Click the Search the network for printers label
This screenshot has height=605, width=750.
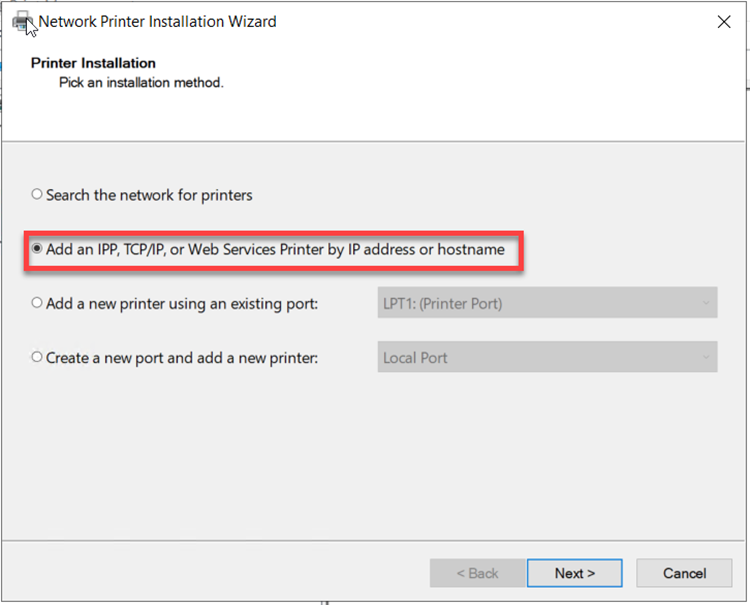[149, 195]
